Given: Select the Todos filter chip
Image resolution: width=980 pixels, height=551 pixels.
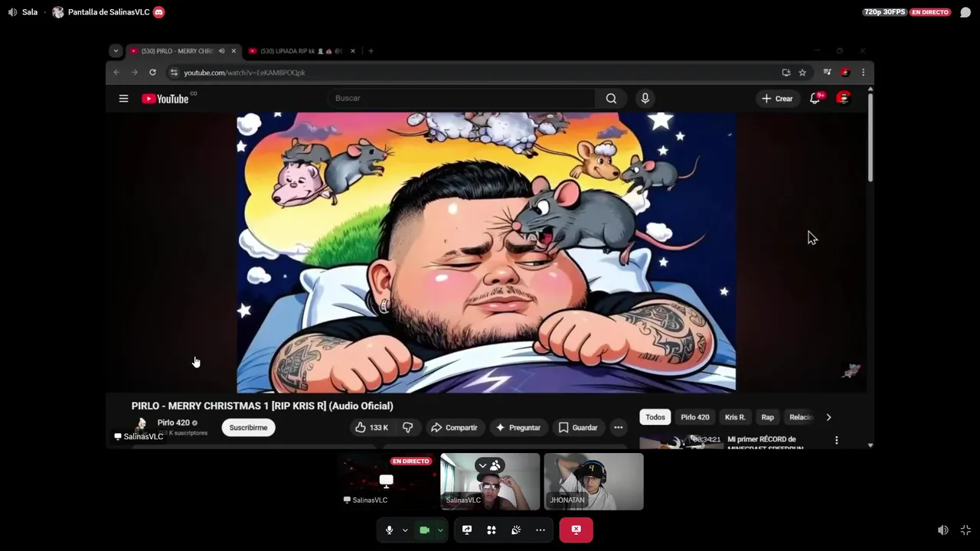Looking at the screenshot, I should coord(655,417).
